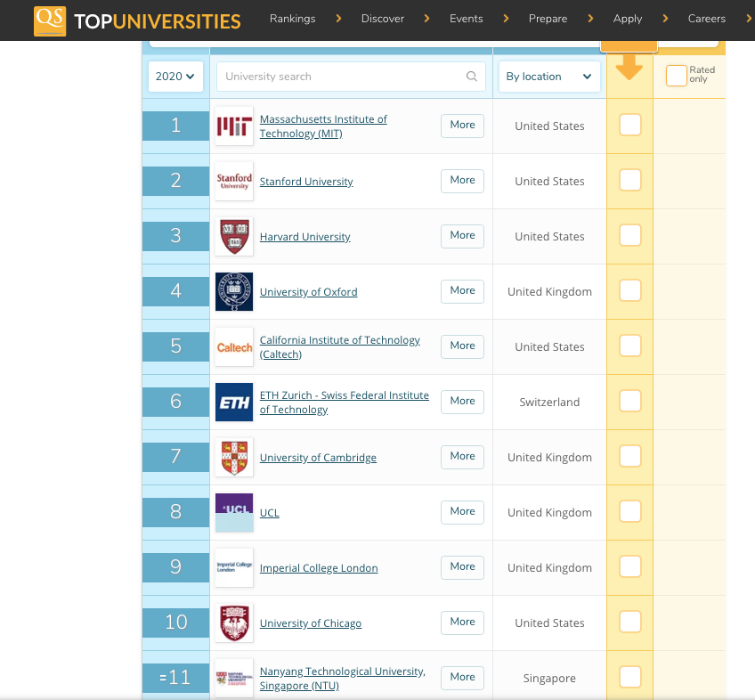Click the Harvard University crest logo
Screen dimensions: 755x700
(234, 236)
